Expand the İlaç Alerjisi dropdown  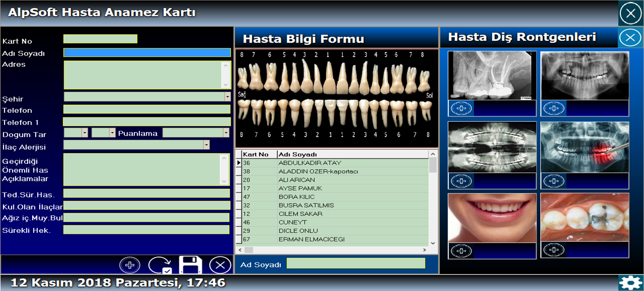206,145
